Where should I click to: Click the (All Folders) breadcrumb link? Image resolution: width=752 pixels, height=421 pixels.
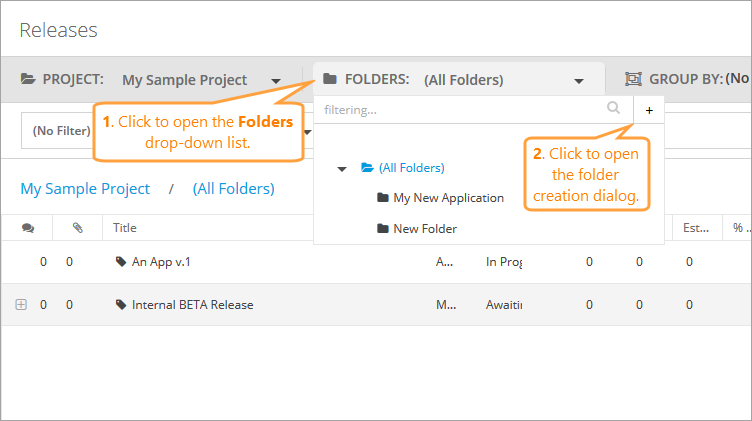233,188
